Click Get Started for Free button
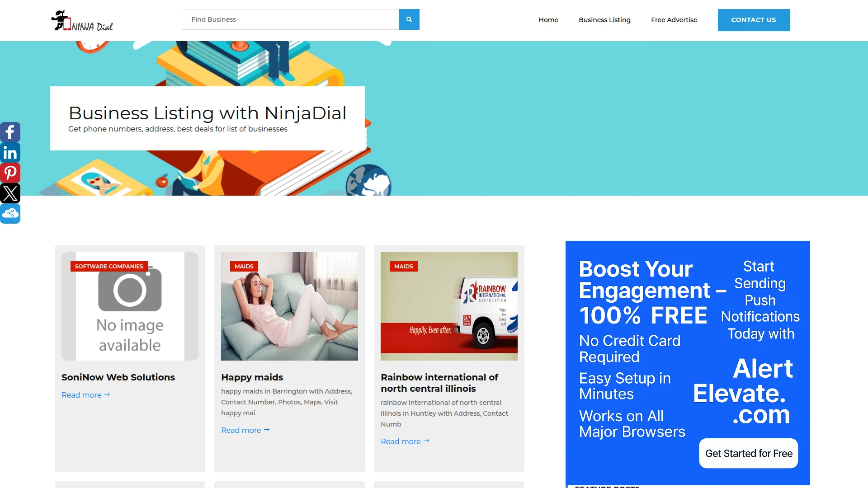The width and height of the screenshot is (868, 488). coord(749,453)
